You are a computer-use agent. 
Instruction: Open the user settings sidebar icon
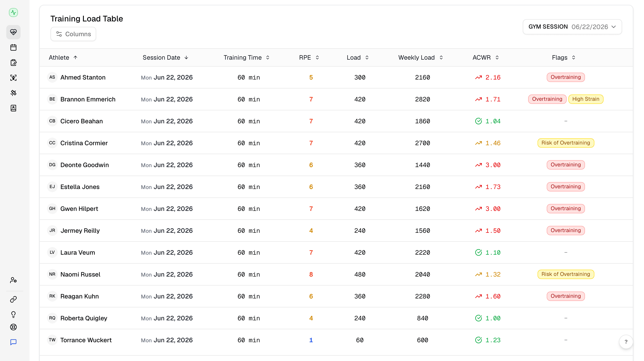coord(13,280)
